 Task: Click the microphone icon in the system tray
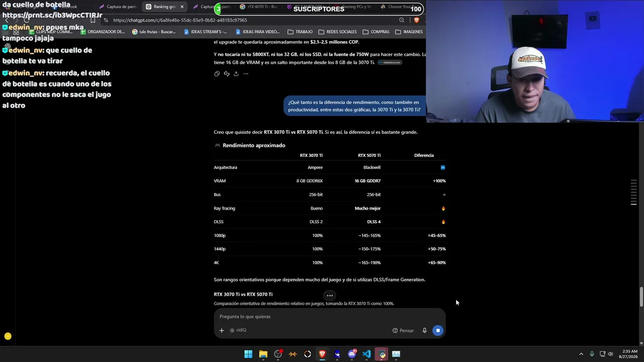point(592,354)
